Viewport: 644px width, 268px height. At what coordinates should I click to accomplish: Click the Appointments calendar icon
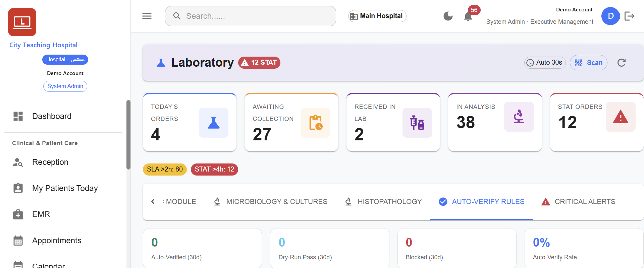click(18, 241)
